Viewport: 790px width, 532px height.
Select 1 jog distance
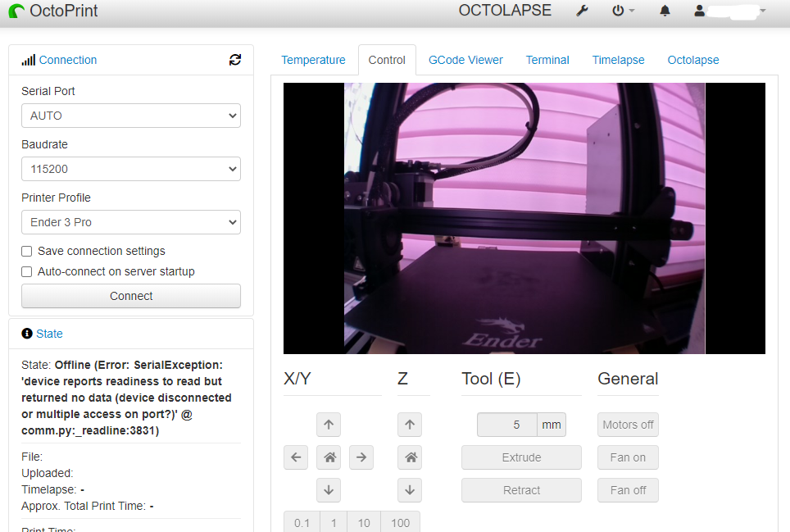point(334,522)
